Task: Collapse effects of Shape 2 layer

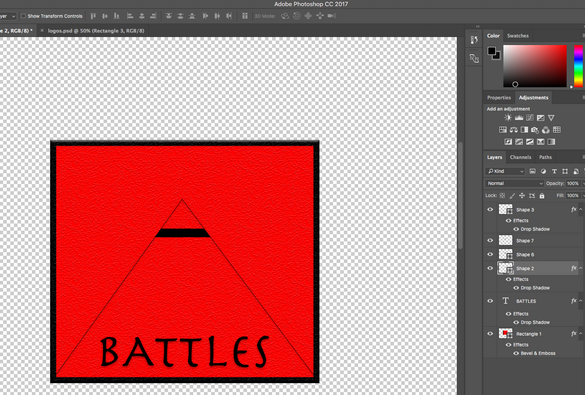Action: [x=581, y=269]
